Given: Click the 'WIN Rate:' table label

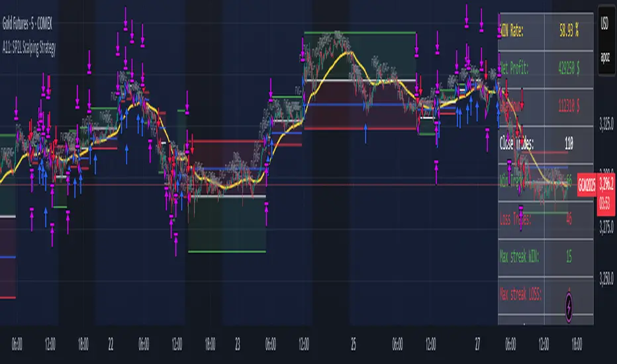Looking at the screenshot, I should pos(512,30).
